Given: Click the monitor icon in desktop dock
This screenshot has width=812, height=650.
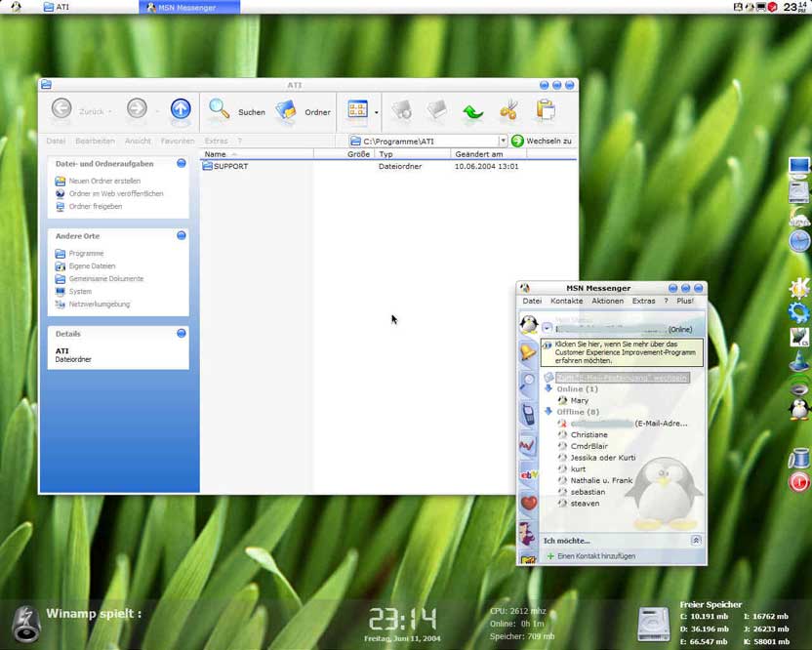Looking at the screenshot, I should point(799,167).
